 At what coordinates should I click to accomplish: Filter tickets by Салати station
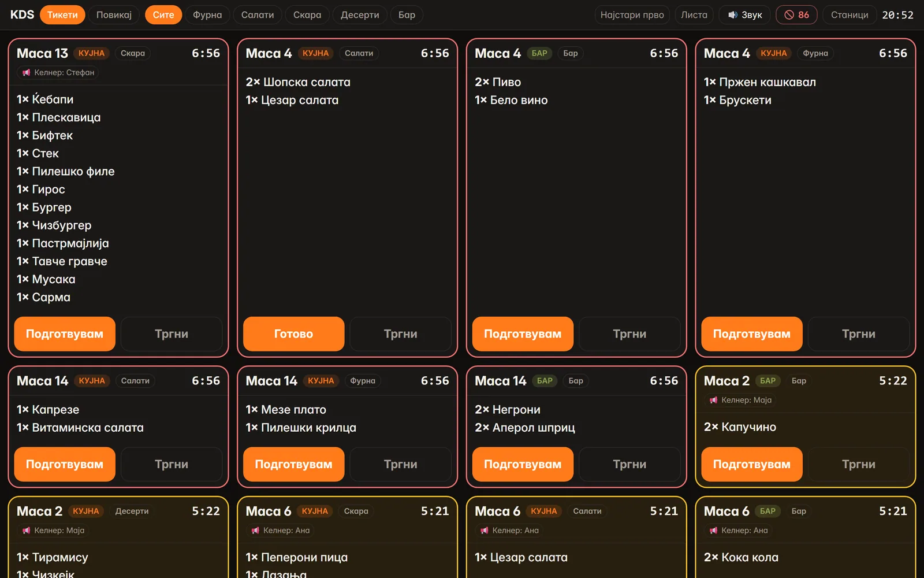tap(258, 15)
